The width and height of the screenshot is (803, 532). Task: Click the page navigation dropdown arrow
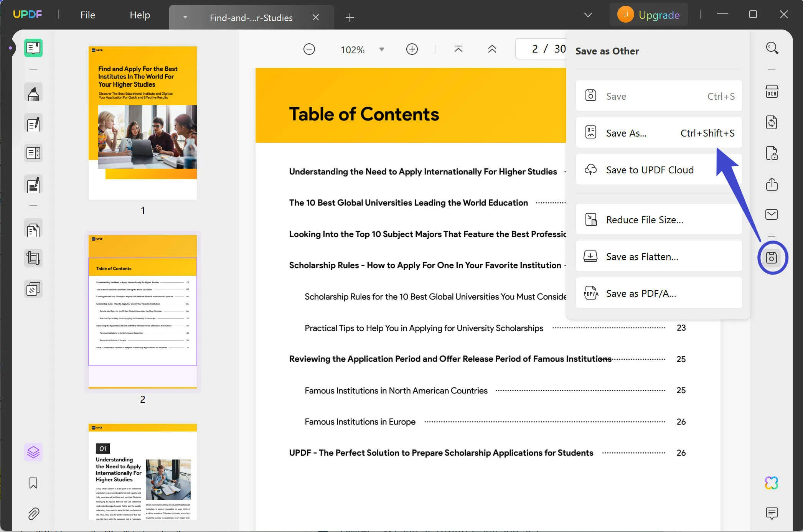pyautogui.click(x=587, y=14)
